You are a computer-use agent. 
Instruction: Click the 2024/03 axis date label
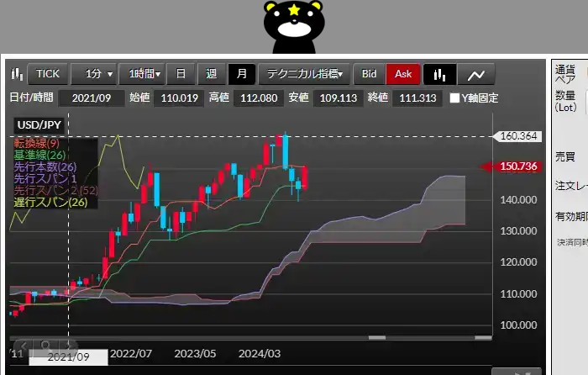click(260, 354)
